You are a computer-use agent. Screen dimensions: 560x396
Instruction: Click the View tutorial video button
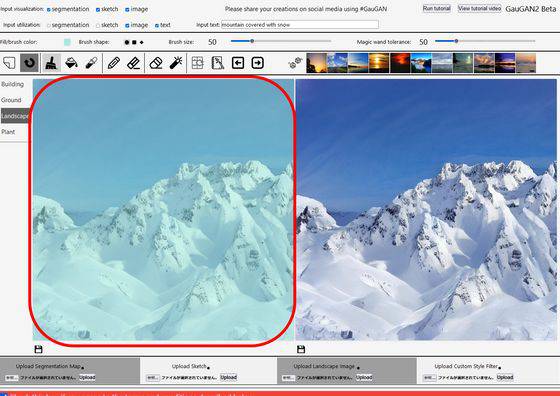tap(479, 8)
